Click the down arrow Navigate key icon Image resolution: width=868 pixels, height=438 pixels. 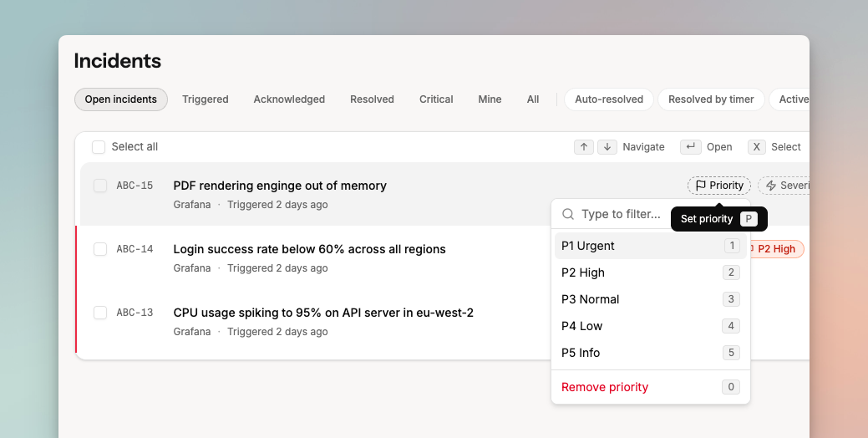coord(607,147)
